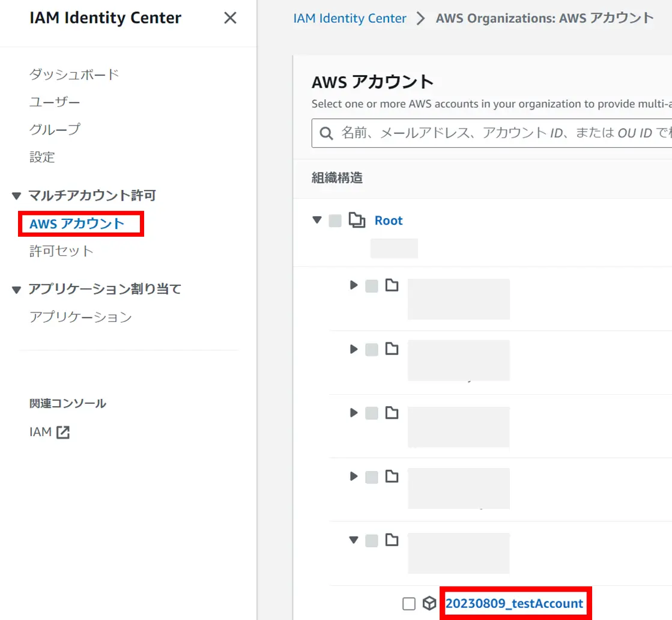Collapse the OU containing 20230809_testAccount

point(354,540)
